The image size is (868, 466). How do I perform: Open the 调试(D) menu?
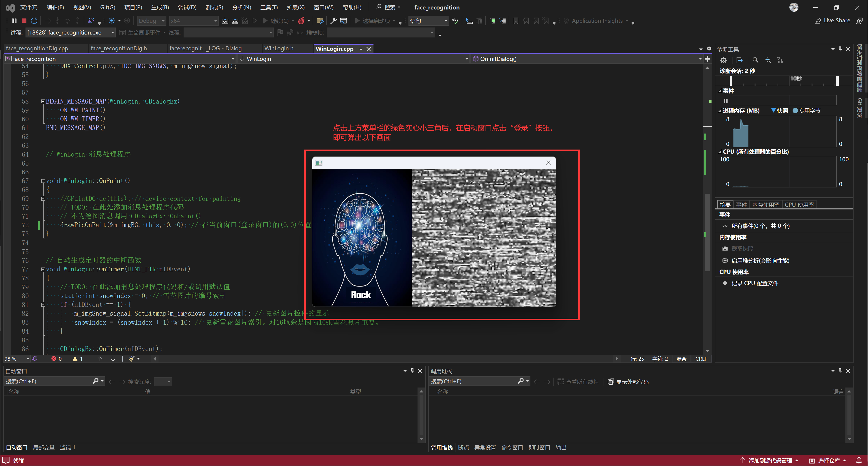click(187, 7)
